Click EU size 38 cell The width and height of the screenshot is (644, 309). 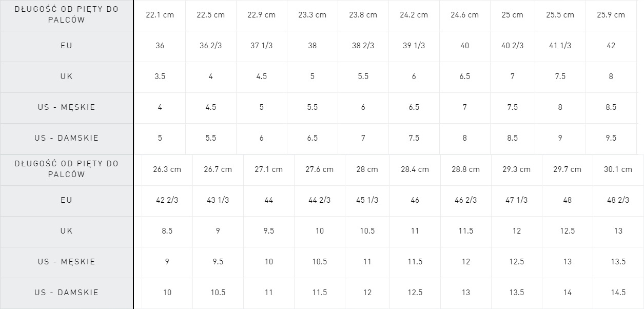(x=312, y=46)
